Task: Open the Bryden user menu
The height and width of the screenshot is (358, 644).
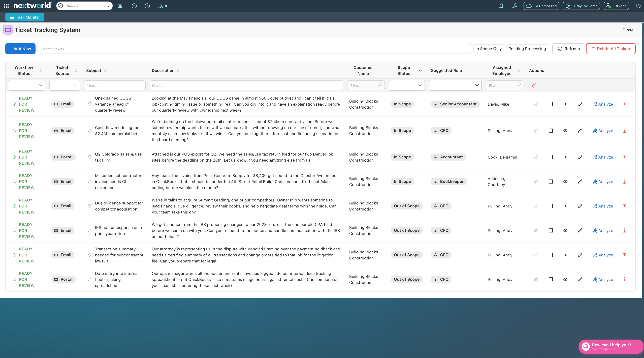Action: point(616,6)
